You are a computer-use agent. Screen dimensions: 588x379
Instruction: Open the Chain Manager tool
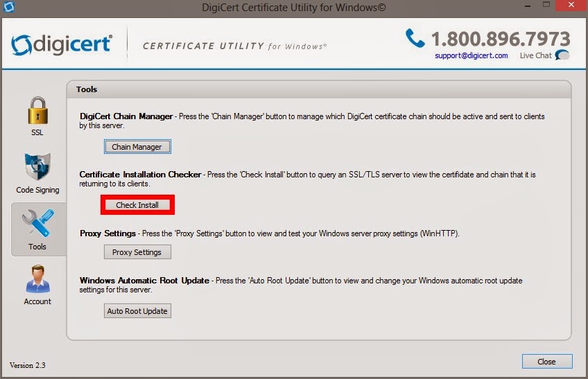[137, 147]
